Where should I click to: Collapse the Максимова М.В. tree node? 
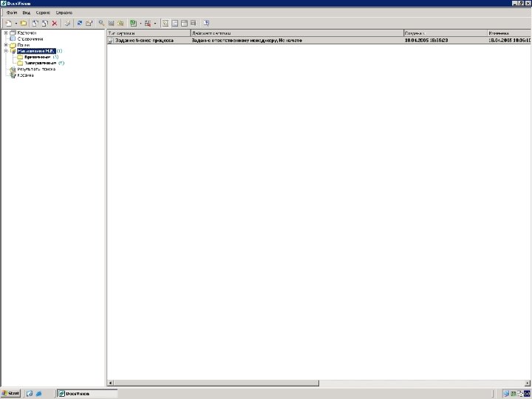(x=6, y=51)
